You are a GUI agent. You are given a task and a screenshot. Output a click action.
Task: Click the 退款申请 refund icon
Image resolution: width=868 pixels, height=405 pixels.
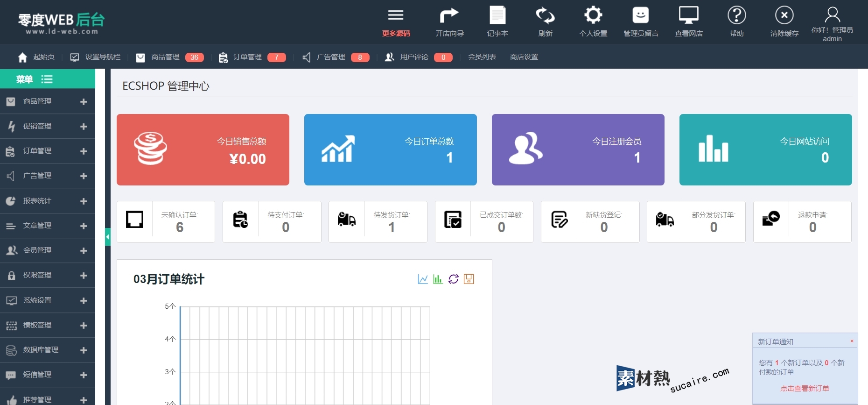click(x=771, y=218)
